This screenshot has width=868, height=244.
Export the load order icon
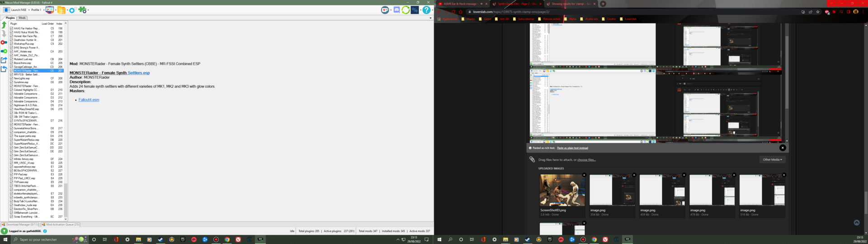click(4, 60)
